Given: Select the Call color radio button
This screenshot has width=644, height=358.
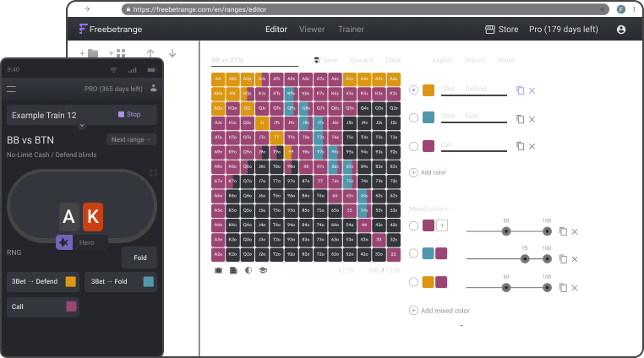Looking at the screenshot, I should coord(413,146).
